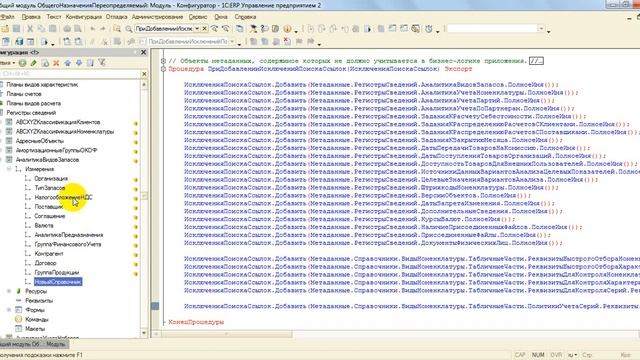
Task: Click the green Add button in configuration panel
Action: pos(22,63)
